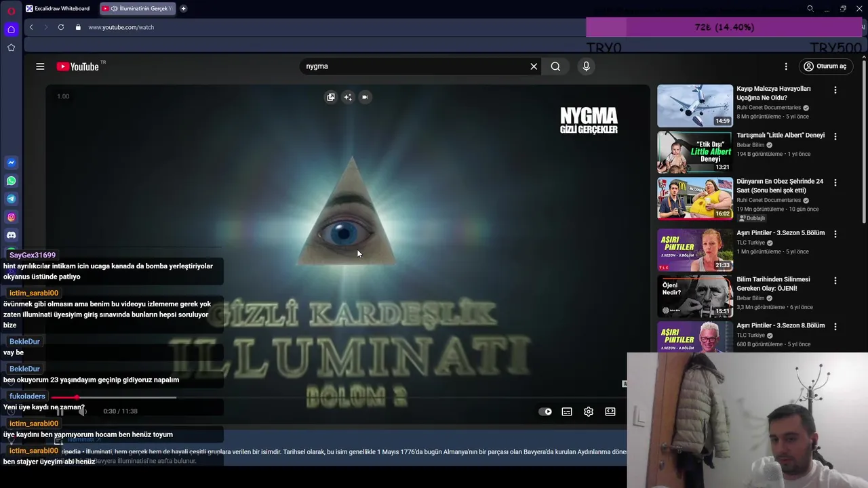868x488 pixels.
Task: Open Aşırı Pintiler 3.Sezon 8.Bölüm title
Action: pyautogui.click(x=781, y=326)
